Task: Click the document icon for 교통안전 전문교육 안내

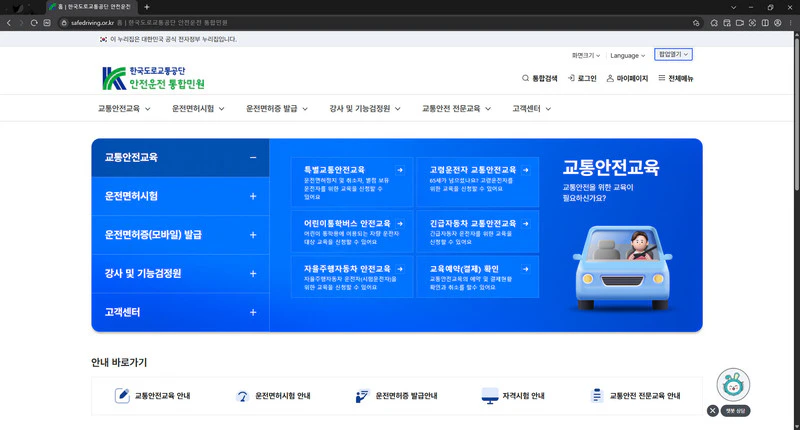Action: tap(596, 395)
